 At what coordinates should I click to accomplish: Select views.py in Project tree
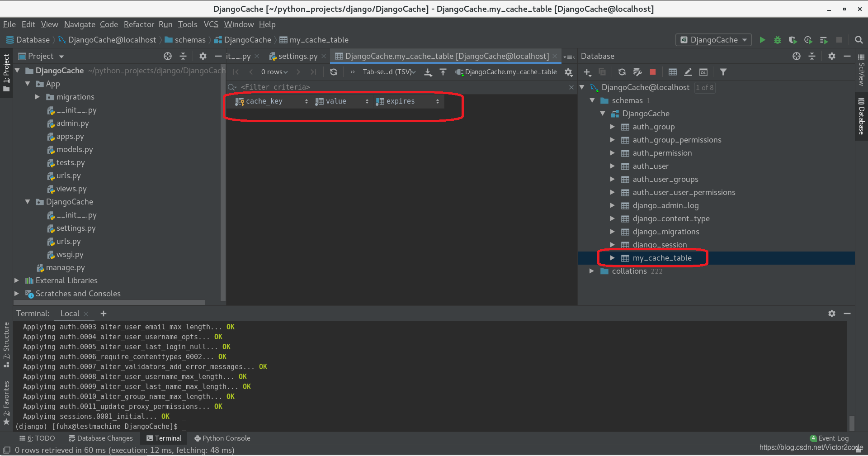click(71, 189)
